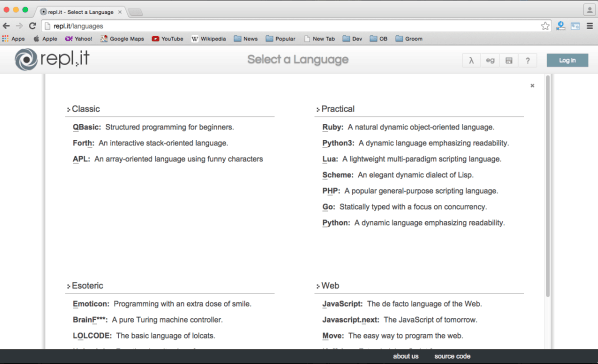This screenshot has height=364, width=598.
Task: Open help with the question mark icon
Action: [527, 60]
